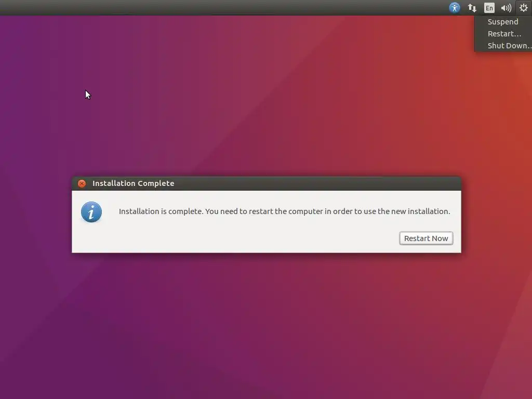Open the accessibility menu icon

[x=454, y=7]
